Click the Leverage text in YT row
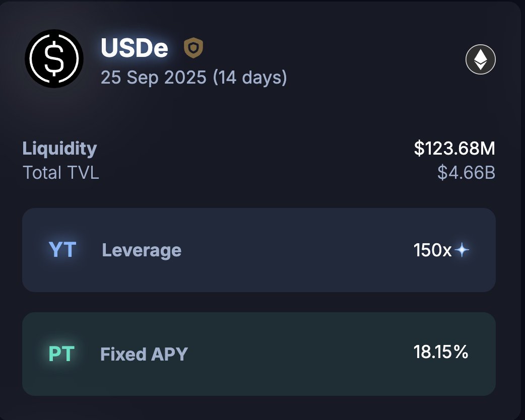The height and width of the screenshot is (420, 525). (x=142, y=250)
